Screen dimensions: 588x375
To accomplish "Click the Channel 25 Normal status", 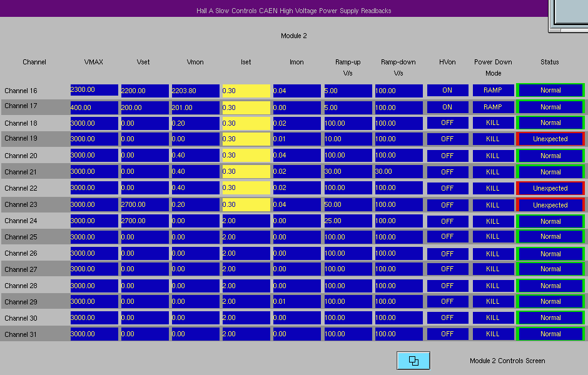I will 550,237.
